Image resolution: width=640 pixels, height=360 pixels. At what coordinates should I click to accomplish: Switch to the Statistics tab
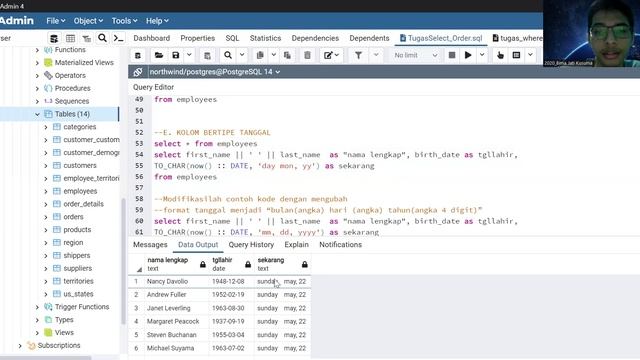(x=265, y=38)
